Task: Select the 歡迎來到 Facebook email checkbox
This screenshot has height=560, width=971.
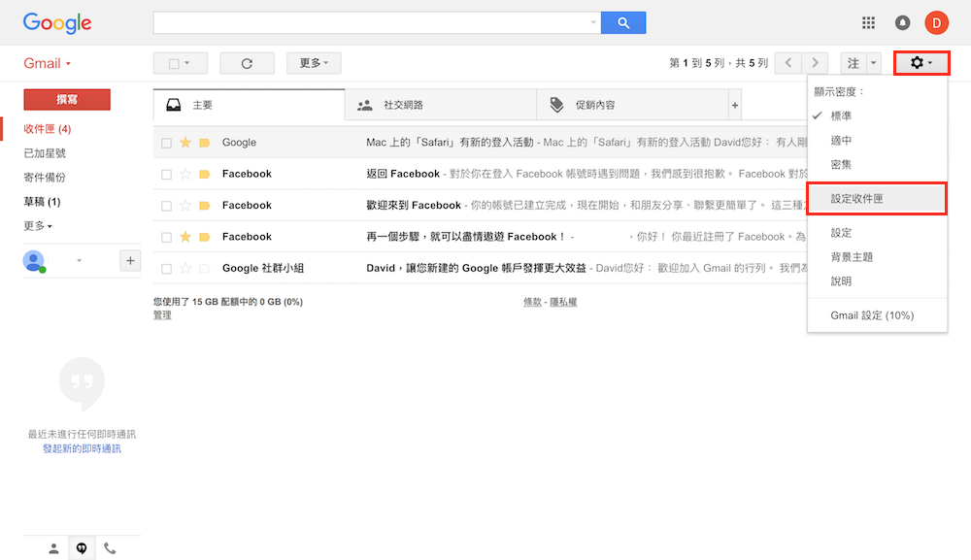Action: 167,206
